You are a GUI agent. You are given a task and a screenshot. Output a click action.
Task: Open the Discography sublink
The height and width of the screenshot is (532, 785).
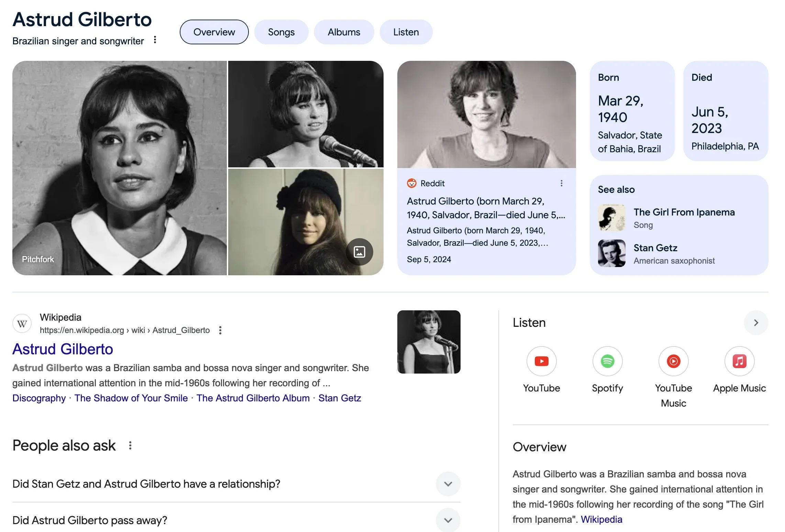pyautogui.click(x=39, y=398)
